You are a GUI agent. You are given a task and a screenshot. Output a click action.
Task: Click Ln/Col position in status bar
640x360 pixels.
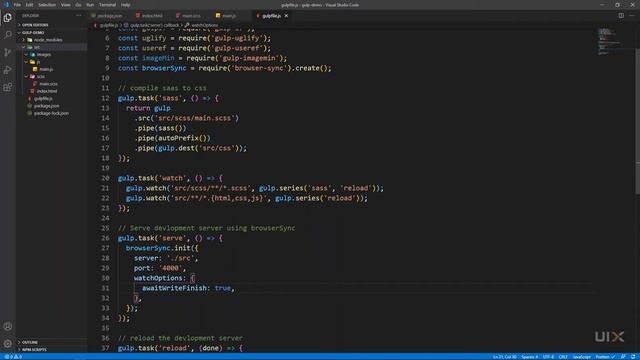tap(504, 357)
